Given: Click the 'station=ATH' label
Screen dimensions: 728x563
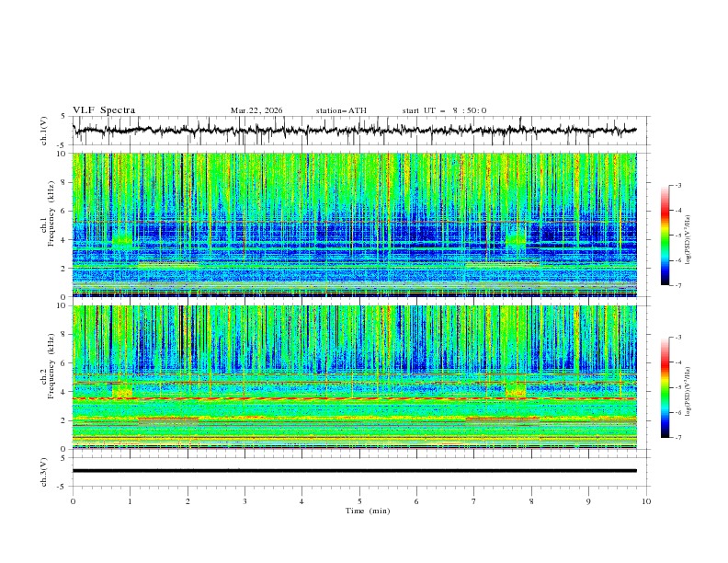Looking at the screenshot, I should coord(341,110).
